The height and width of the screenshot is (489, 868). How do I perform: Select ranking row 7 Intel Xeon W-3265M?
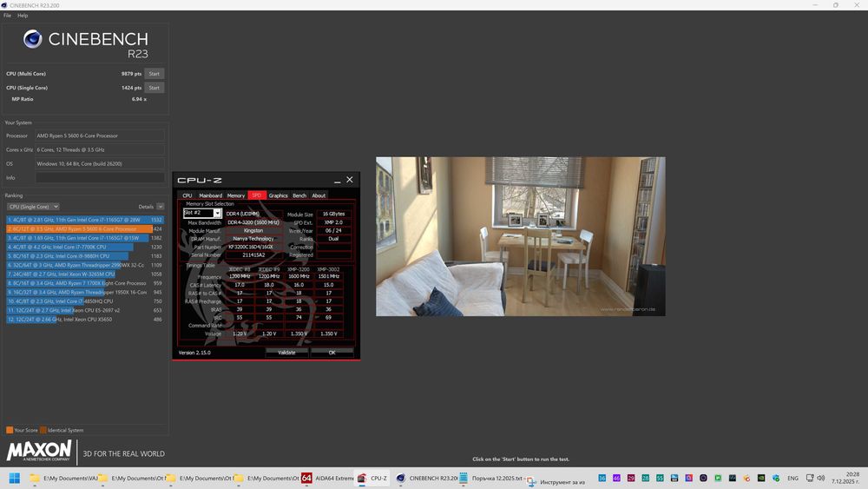pos(85,274)
